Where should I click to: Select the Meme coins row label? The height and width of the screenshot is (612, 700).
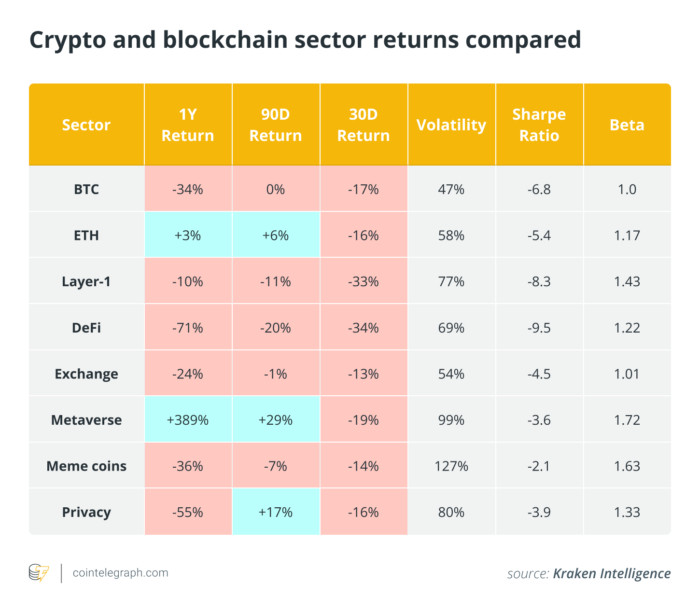[x=86, y=466]
